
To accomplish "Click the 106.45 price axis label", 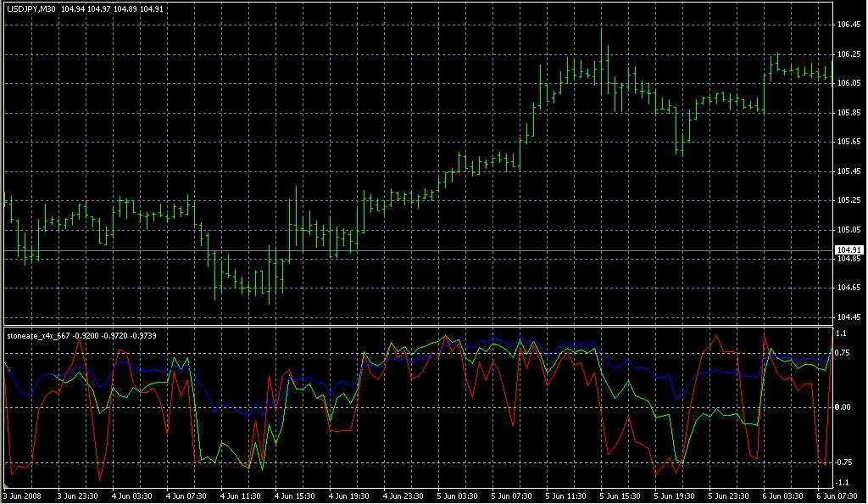I will point(849,25).
